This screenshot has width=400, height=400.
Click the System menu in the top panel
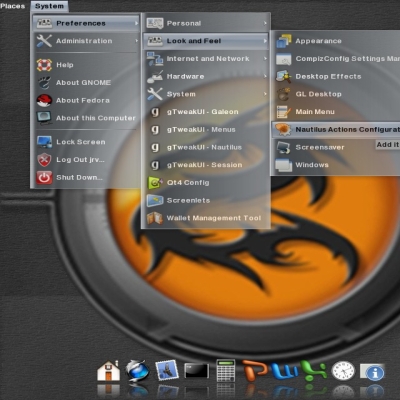pos(49,6)
